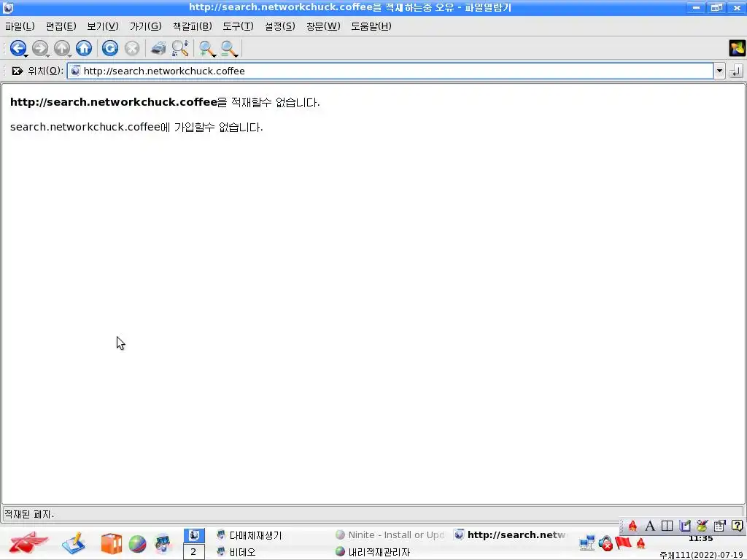Screen dimensions: 747x560
Task: Click the 가입할수 없습니다 error line
Action: [x=136, y=127]
